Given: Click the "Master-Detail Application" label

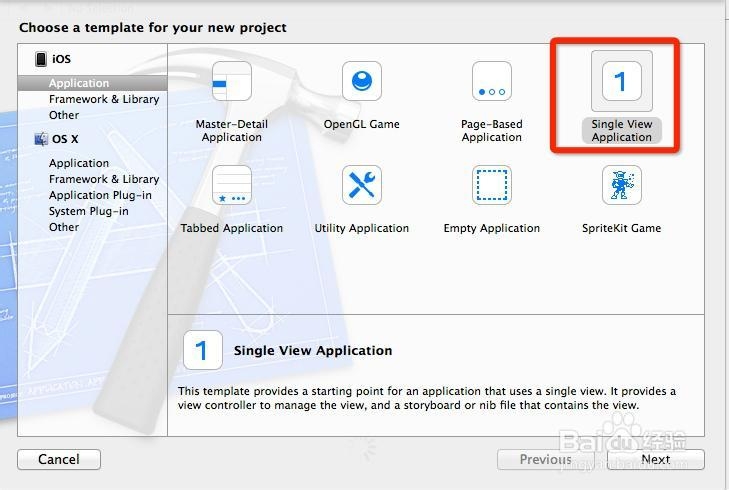Looking at the screenshot, I should (x=232, y=131).
